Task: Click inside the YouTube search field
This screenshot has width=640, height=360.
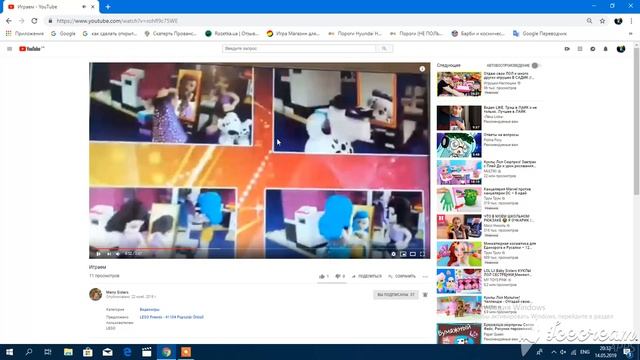Action: coord(299,49)
